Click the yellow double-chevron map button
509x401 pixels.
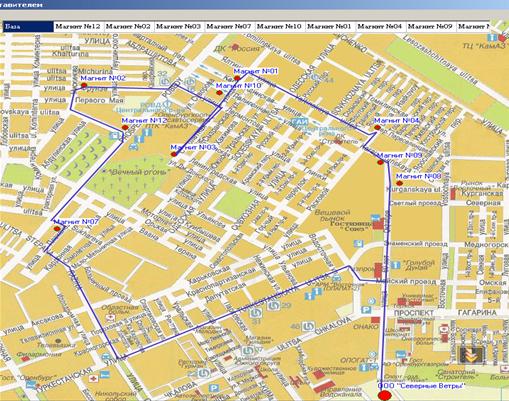(x=471, y=355)
